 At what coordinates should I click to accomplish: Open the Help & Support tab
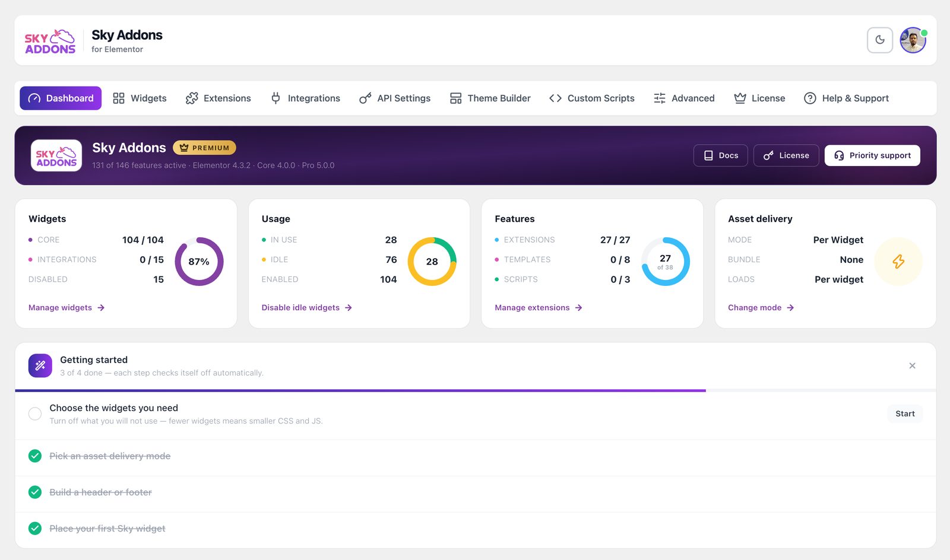pos(846,98)
